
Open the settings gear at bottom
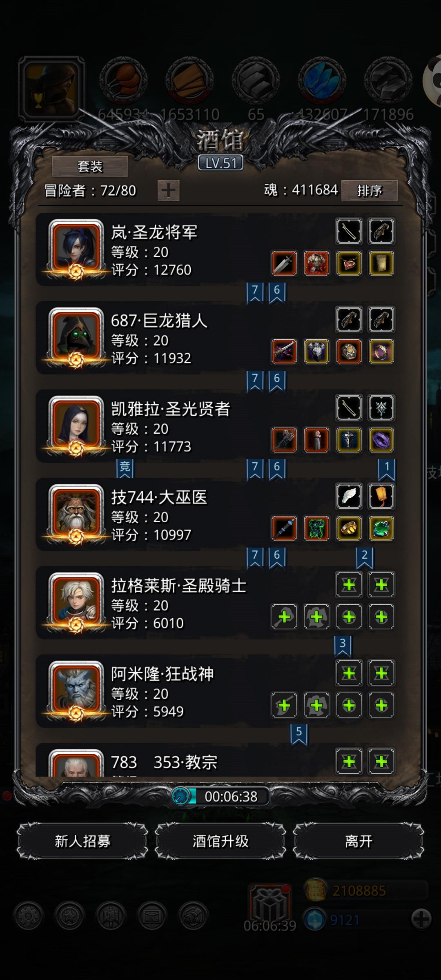point(29,916)
